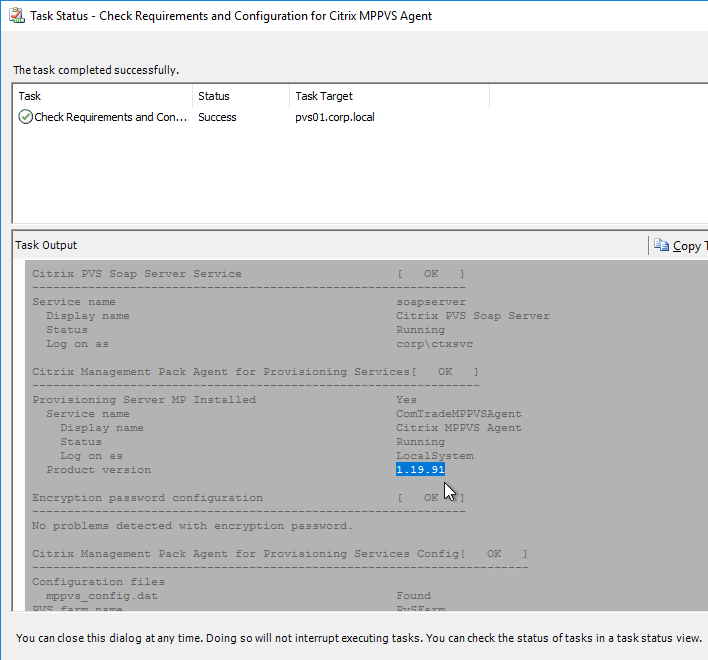
Task: Click the soapserver service name value
Action: (x=431, y=302)
